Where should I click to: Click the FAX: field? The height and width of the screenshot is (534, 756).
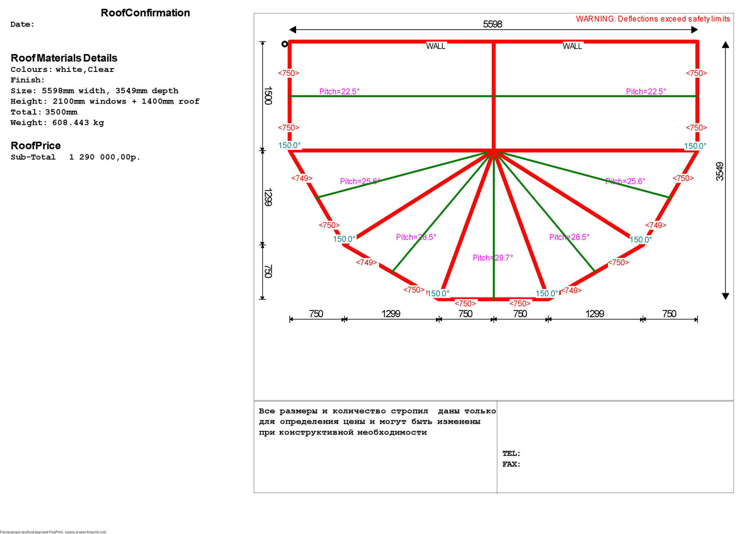tap(511, 464)
